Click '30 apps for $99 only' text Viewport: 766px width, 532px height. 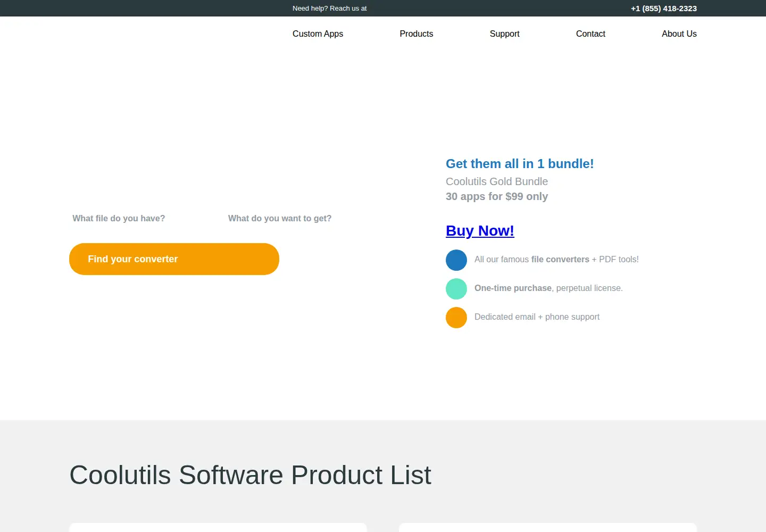click(x=497, y=196)
